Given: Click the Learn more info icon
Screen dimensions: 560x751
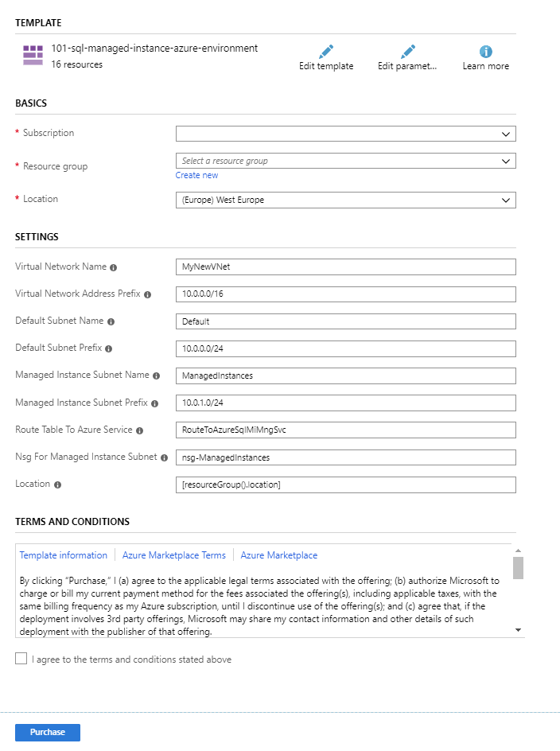Looking at the screenshot, I should [x=485, y=50].
